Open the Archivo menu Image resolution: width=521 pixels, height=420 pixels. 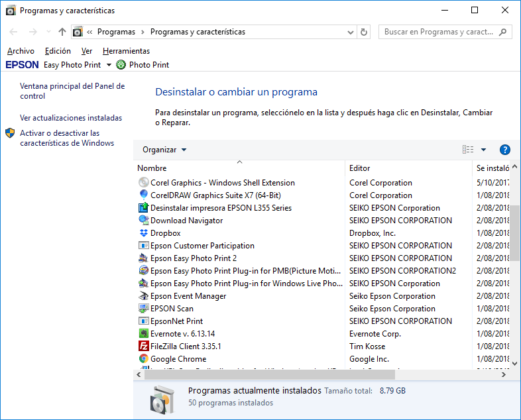click(x=21, y=51)
